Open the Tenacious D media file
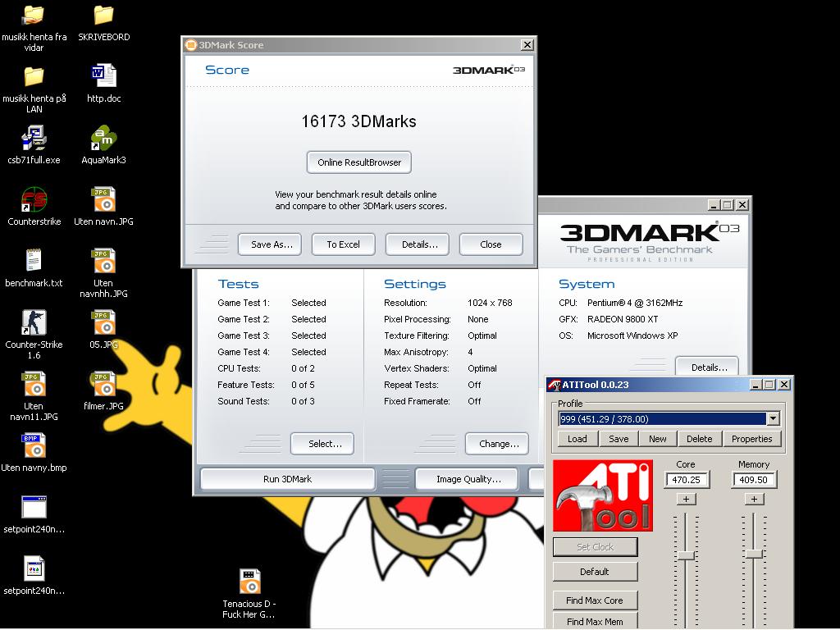Viewport: 840px width, 630px height. click(249, 582)
